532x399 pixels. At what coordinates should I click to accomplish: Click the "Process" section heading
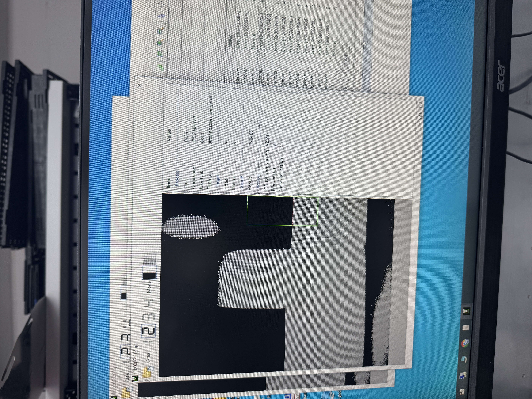(177, 178)
